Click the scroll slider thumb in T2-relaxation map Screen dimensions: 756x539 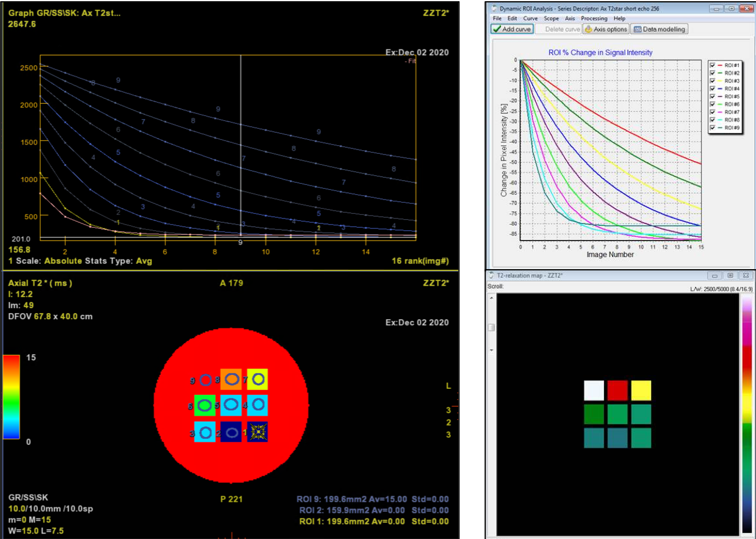pyautogui.click(x=491, y=327)
